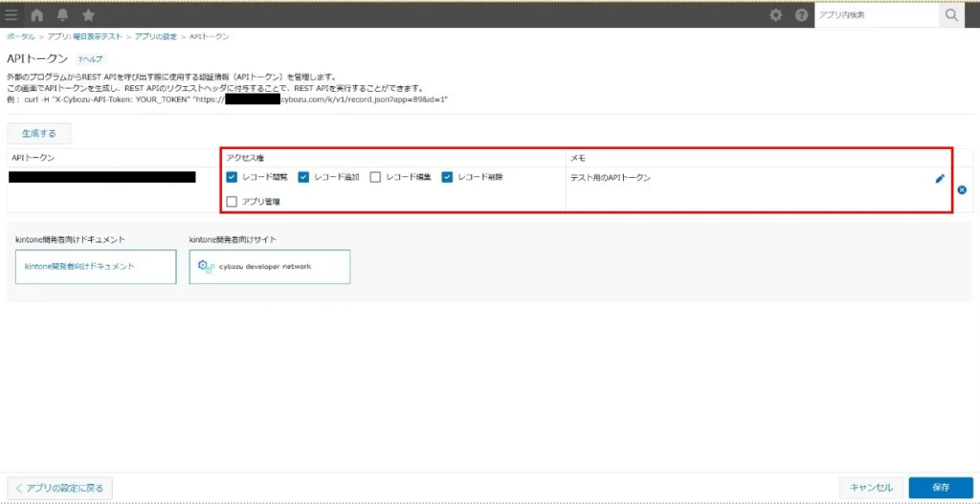Viewport: 980px width, 504px height.
Task: Click the kintone開発者向けサイト heading
Action: 234,239
